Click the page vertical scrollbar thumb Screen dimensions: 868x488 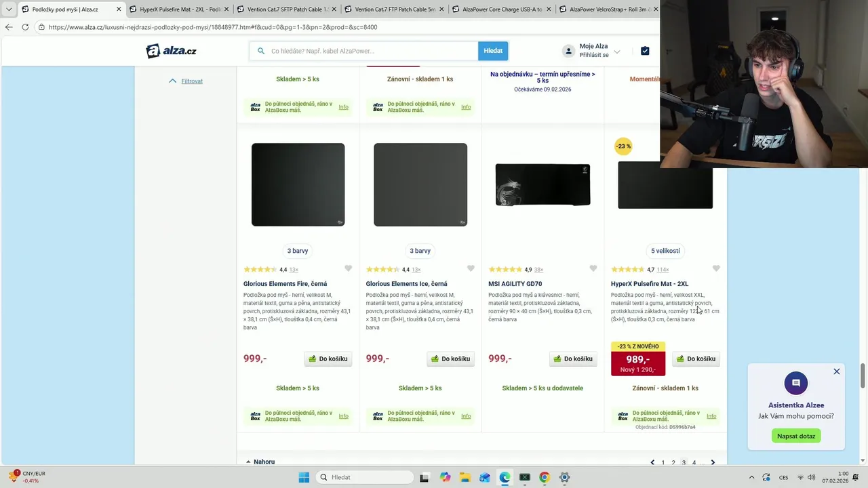[863, 375]
